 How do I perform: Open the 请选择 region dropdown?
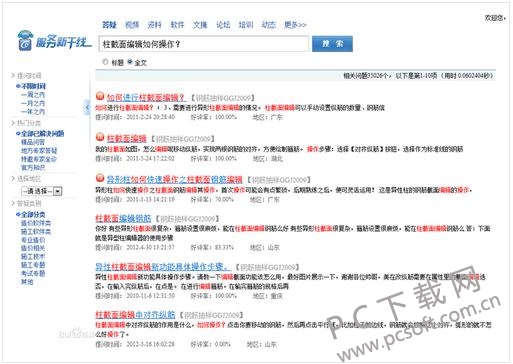point(42,191)
